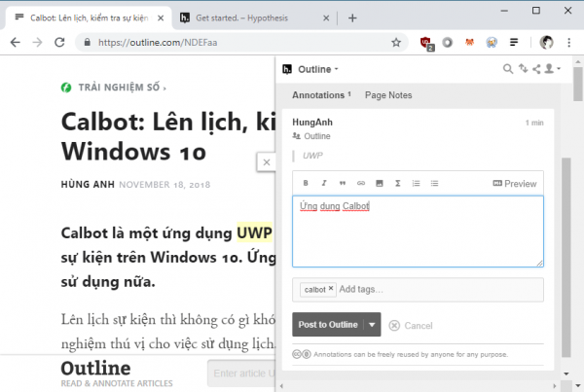Viewport: 584px width, 392px height.
Task: Click the highlighted UWP word in article
Action: pyautogui.click(x=255, y=233)
